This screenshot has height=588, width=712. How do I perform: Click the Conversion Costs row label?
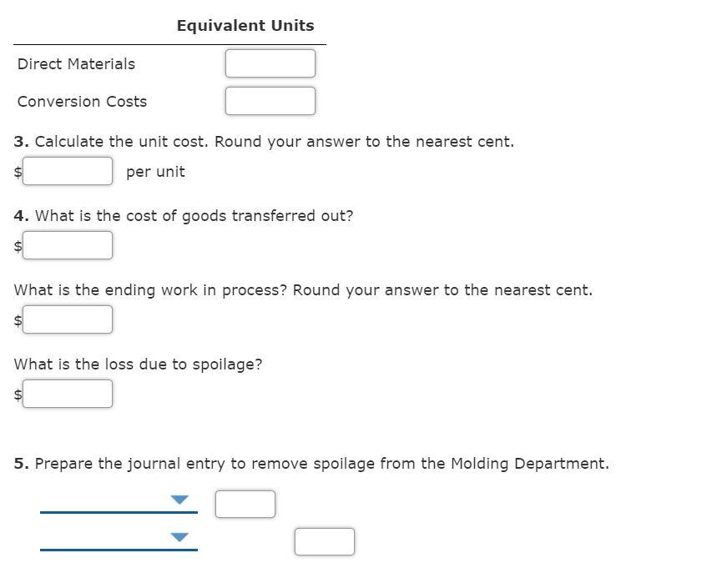click(81, 101)
